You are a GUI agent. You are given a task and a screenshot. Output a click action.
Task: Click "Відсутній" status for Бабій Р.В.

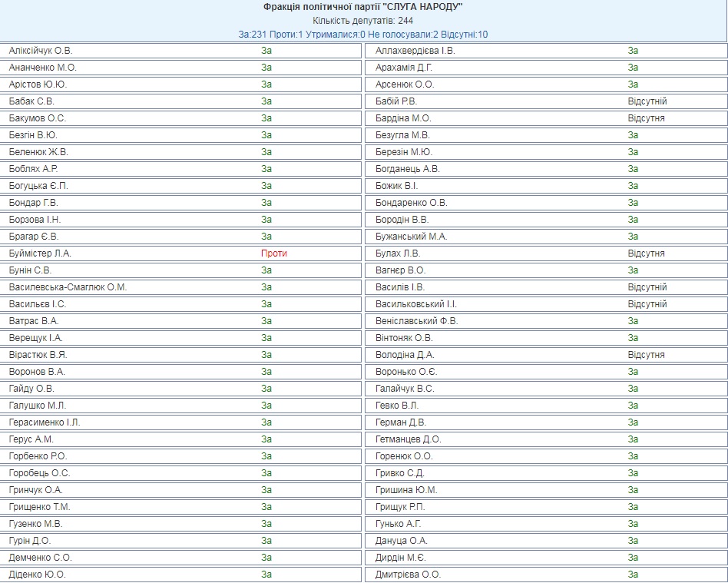coord(647,101)
